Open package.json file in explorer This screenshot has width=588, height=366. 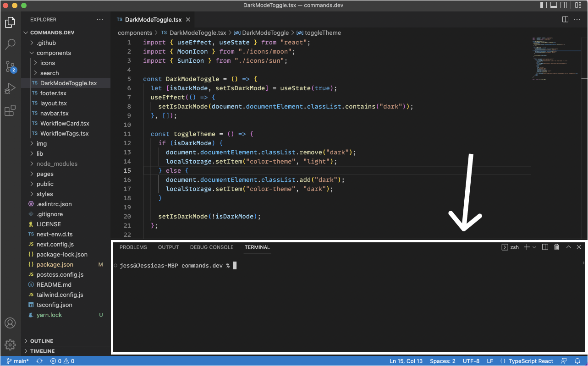click(x=55, y=264)
